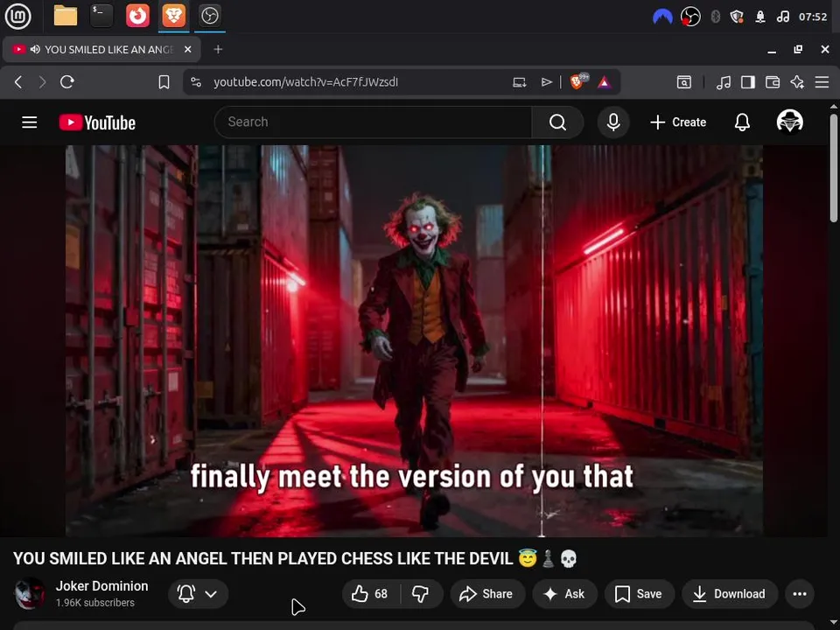This screenshot has width=840, height=630.
Task: Open the Linux Mint start menu
Action: tap(17, 16)
